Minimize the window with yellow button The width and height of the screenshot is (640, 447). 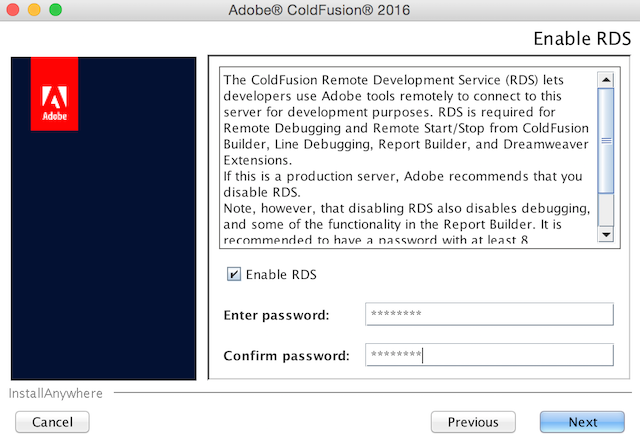[34, 9]
